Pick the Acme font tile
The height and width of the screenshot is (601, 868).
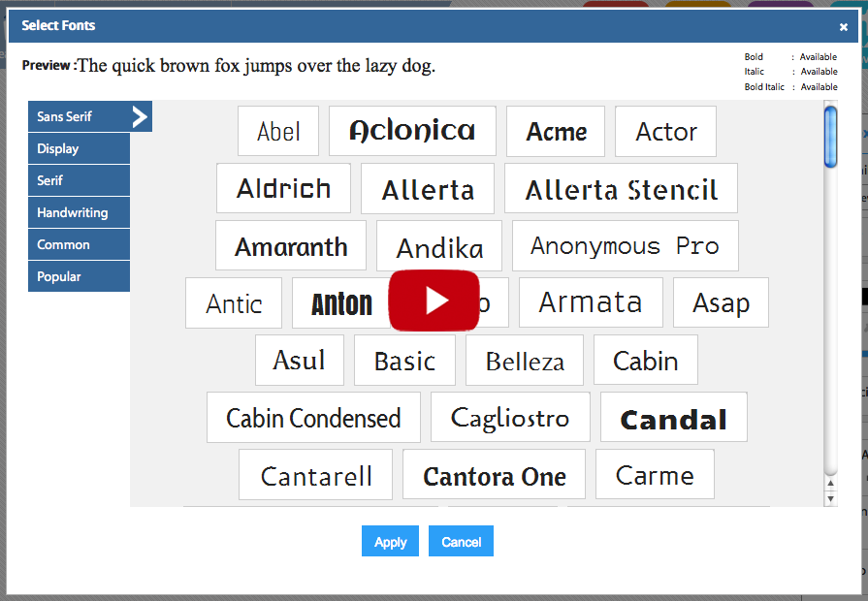click(556, 131)
